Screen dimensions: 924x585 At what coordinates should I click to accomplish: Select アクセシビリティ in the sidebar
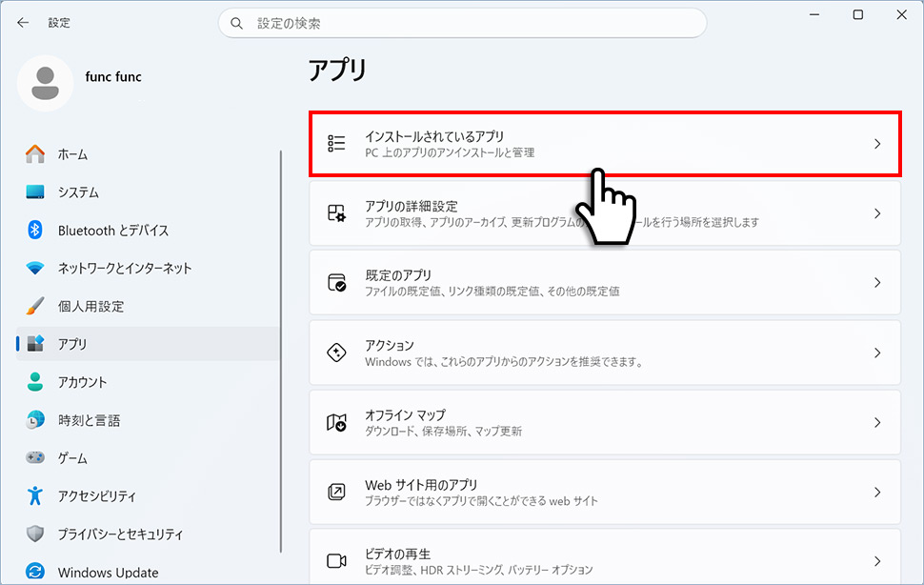[148, 496]
